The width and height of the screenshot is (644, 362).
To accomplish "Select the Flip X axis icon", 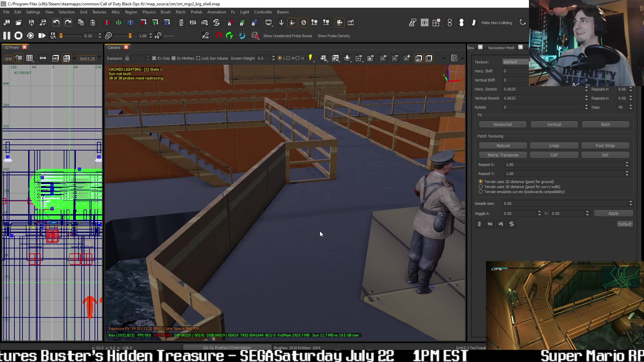I will click(107, 22).
